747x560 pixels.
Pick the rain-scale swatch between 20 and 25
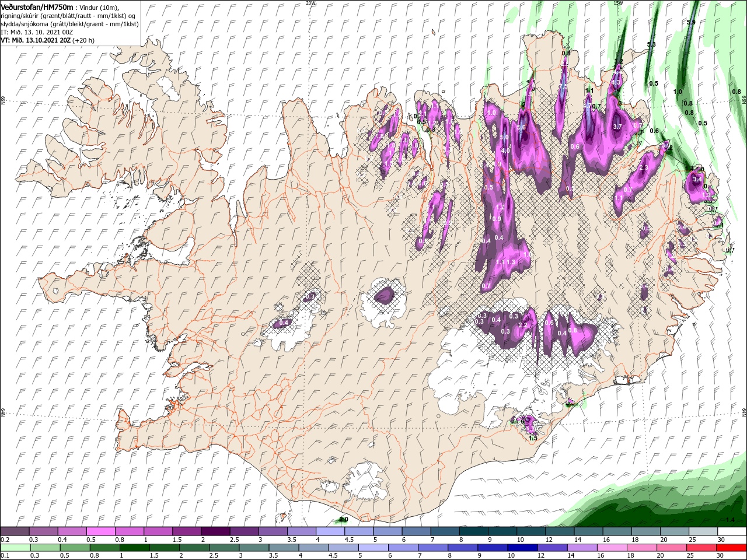point(671,548)
